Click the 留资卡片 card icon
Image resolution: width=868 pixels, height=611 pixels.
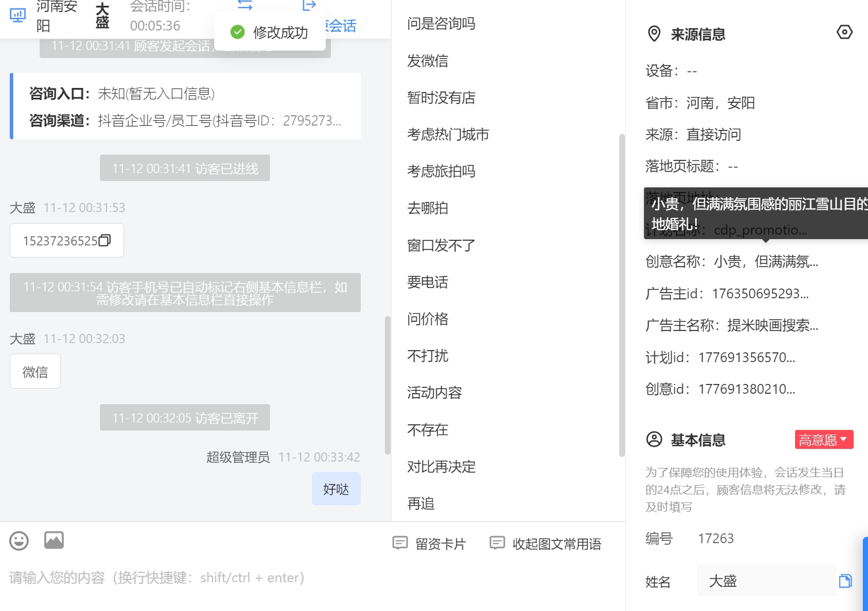click(400, 543)
